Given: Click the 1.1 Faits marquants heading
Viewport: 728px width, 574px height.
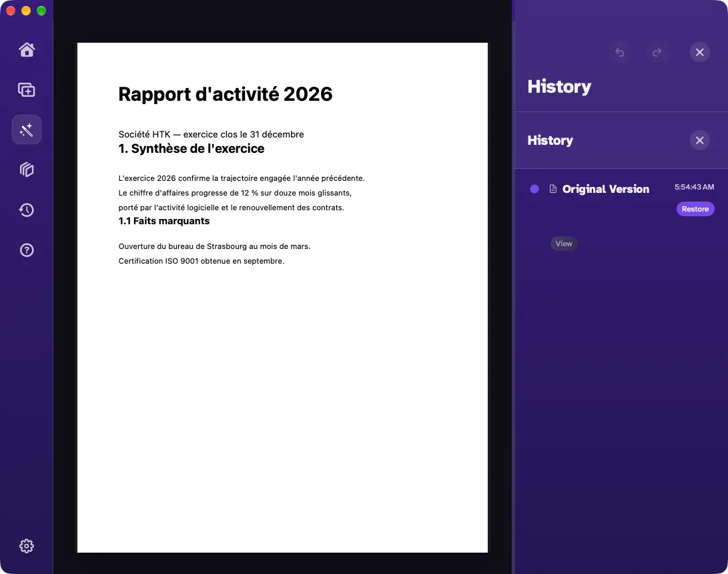Looking at the screenshot, I should tap(164, 221).
